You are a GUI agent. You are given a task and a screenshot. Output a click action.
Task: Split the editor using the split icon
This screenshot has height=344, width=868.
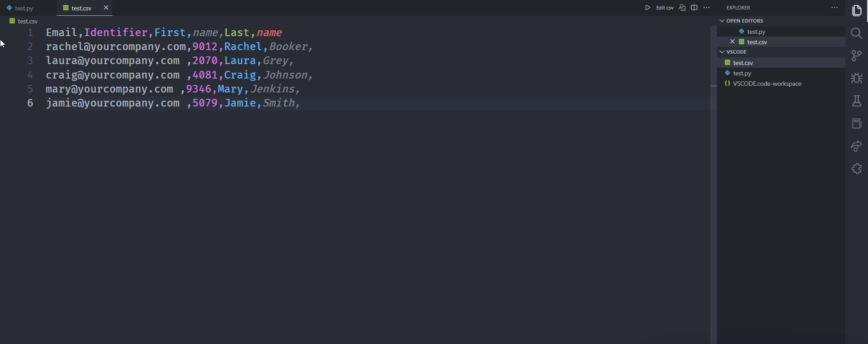pos(694,8)
